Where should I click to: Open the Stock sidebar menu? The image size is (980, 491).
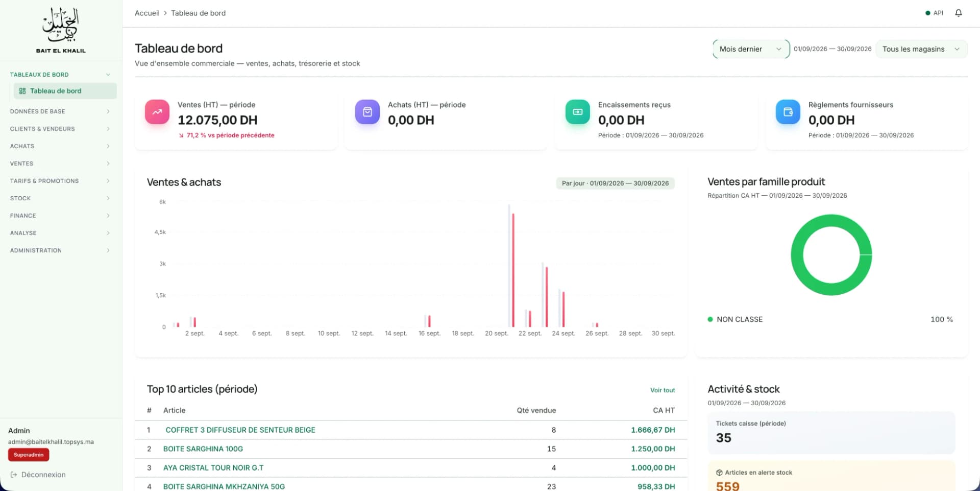point(61,198)
